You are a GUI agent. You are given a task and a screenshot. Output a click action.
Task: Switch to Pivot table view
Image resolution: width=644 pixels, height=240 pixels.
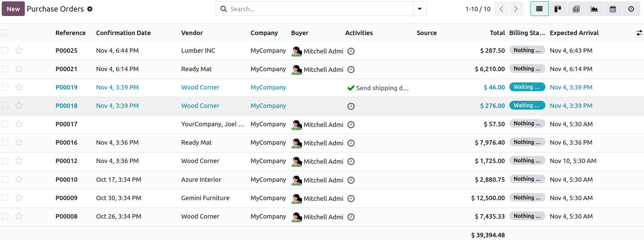click(576, 9)
